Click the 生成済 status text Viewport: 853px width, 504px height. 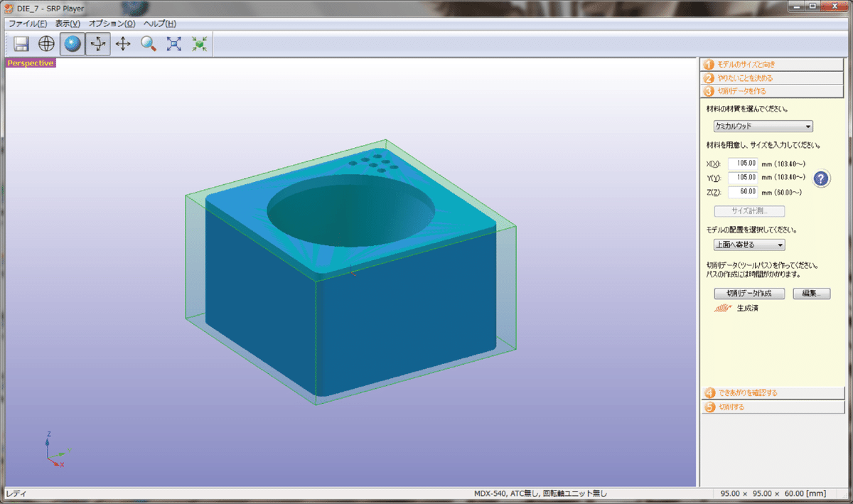747,309
